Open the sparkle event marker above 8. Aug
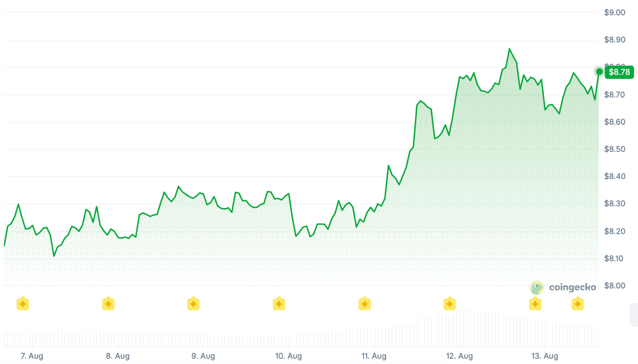Image resolution: width=638 pixels, height=364 pixels. [x=108, y=304]
